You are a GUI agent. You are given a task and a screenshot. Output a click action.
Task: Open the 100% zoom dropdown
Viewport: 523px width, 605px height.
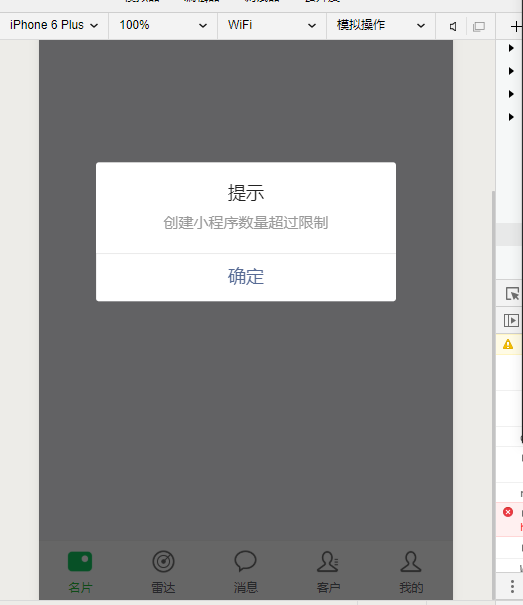pos(163,25)
